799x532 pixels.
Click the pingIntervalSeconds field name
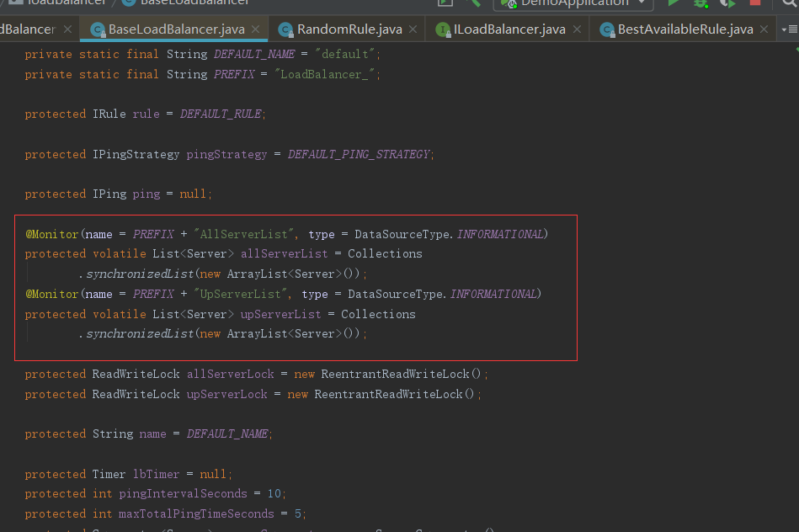tap(183, 494)
